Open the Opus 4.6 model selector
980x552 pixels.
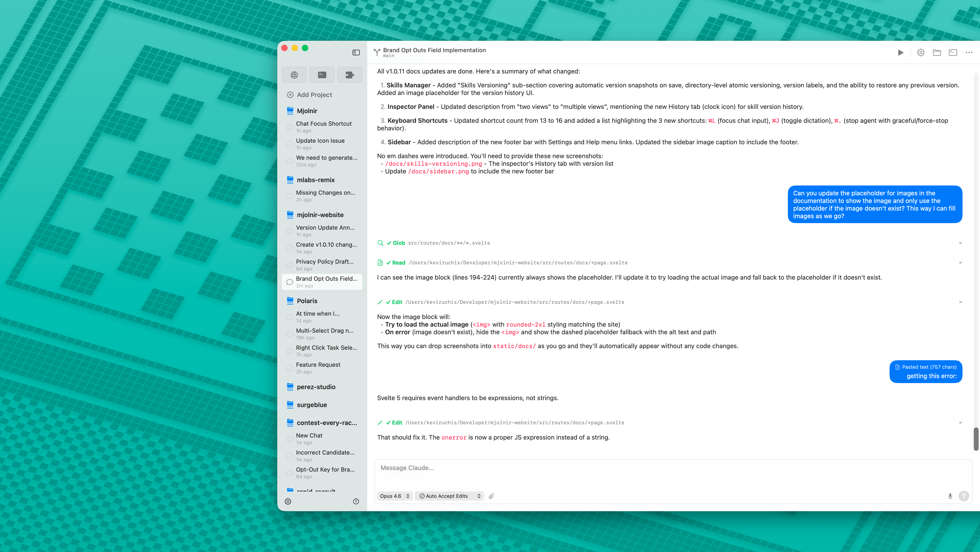click(395, 496)
